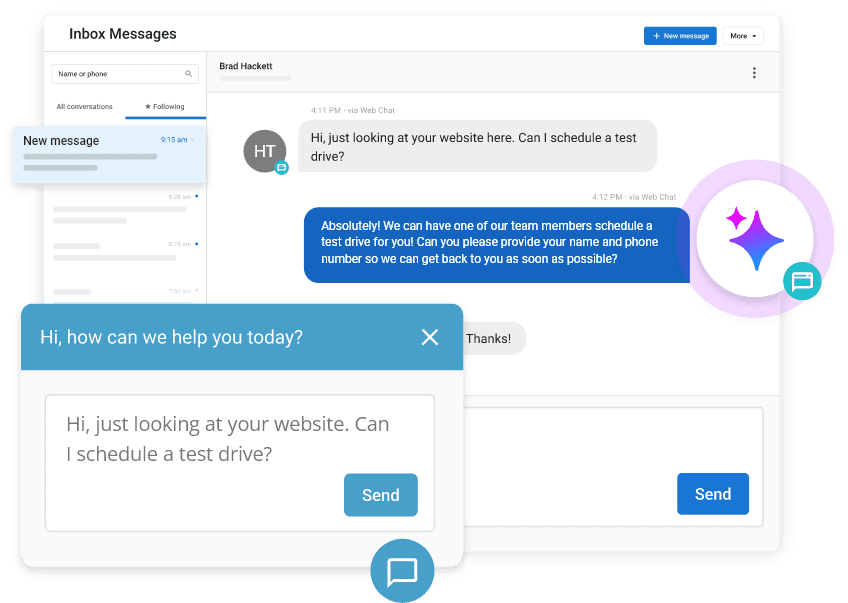Create a new message
848x603 pixels.
[x=680, y=35]
